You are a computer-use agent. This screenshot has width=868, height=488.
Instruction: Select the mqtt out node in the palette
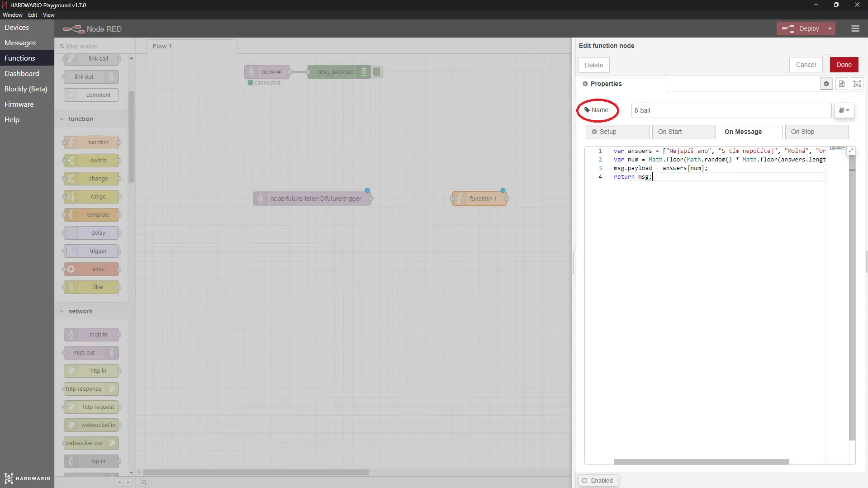click(x=91, y=353)
